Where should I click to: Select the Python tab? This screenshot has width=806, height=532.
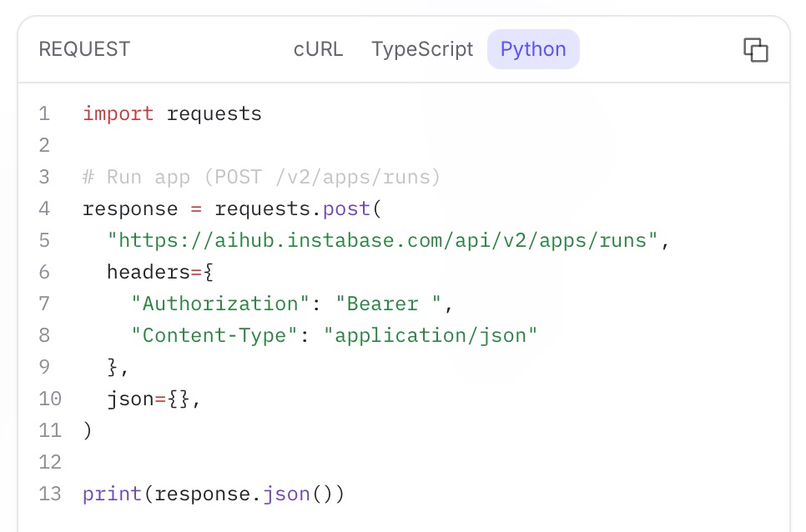533,49
